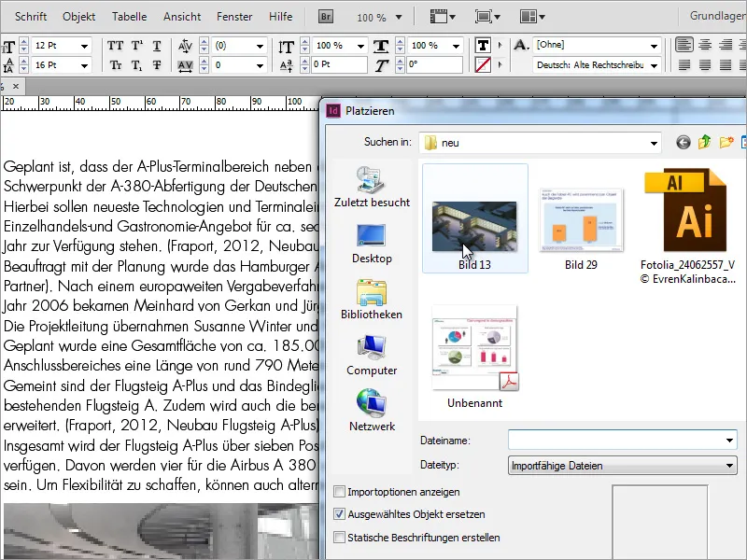Image resolution: width=747 pixels, height=560 pixels.
Task: Open the Ansicht menu
Action: [x=182, y=17]
